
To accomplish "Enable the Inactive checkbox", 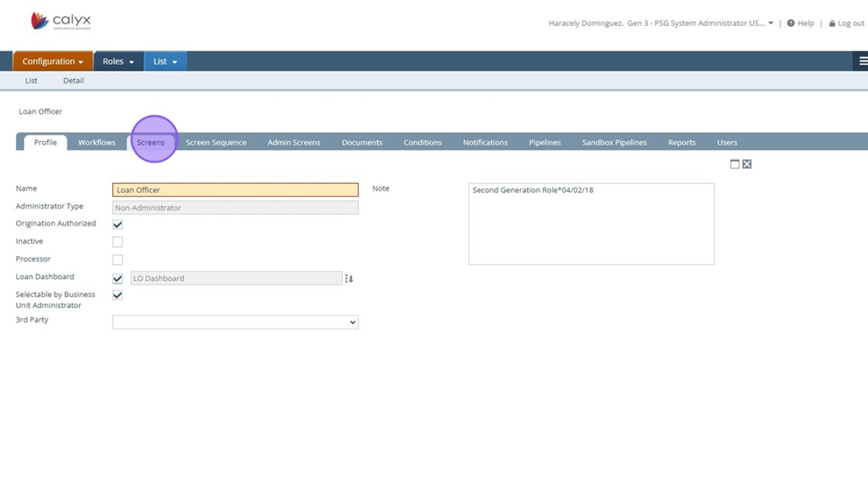I will pos(118,242).
